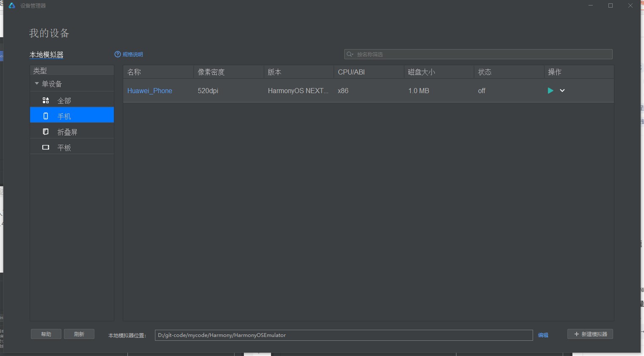The height and width of the screenshot is (356, 644).
Task: Select 手机 device type
Action: 72,115
